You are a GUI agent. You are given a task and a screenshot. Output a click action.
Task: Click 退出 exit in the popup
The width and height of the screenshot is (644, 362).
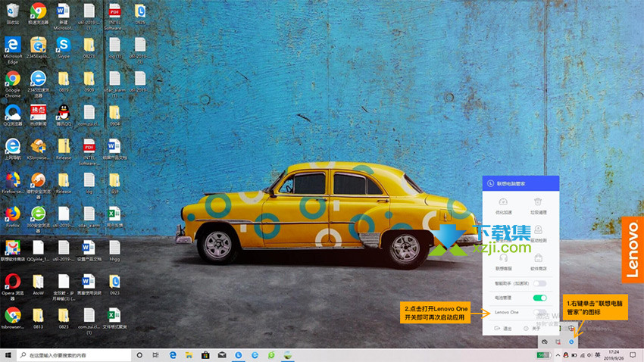503,329
